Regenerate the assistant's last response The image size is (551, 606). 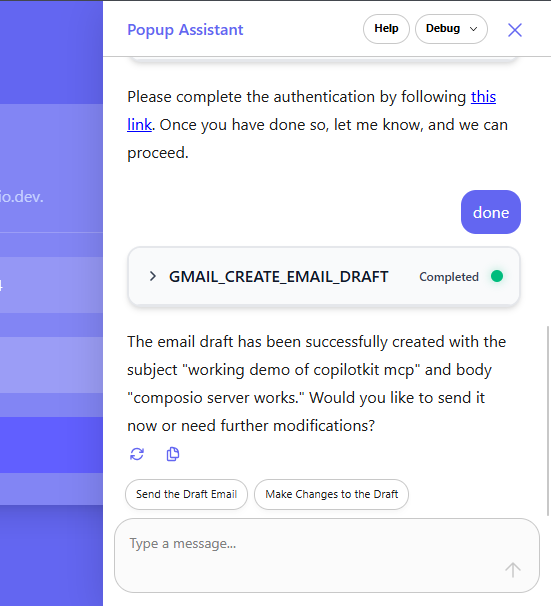pyautogui.click(x=137, y=454)
